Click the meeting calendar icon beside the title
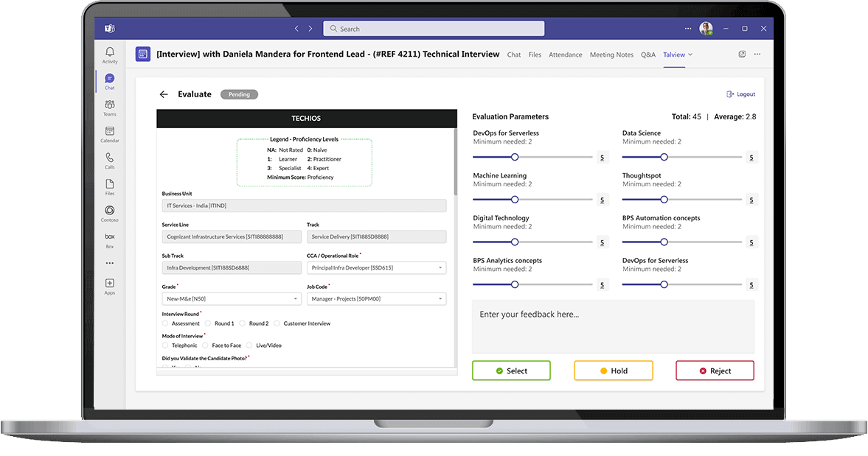868x456 pixels. coord(143,55)
